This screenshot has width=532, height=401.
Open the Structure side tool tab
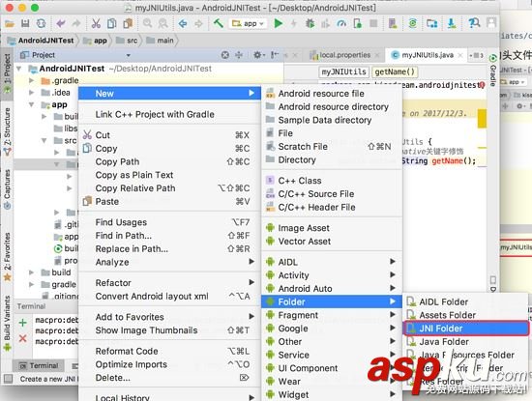click(x=7, y=130)
